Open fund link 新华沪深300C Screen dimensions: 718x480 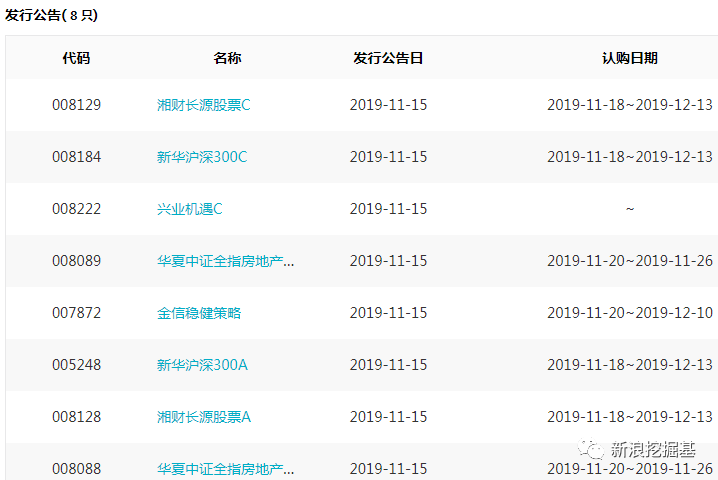202,157
